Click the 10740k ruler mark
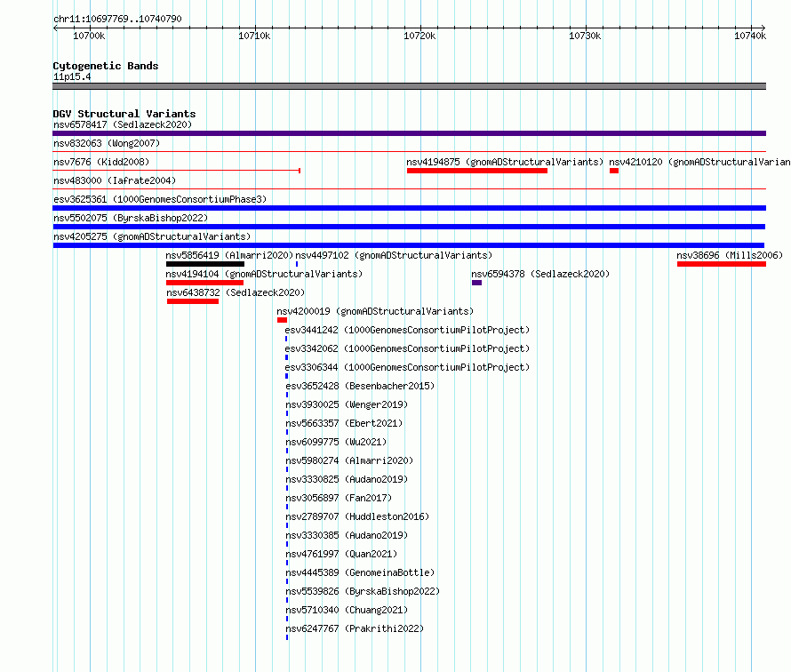This screenshot has height=672, width=791. click(750, 36)
